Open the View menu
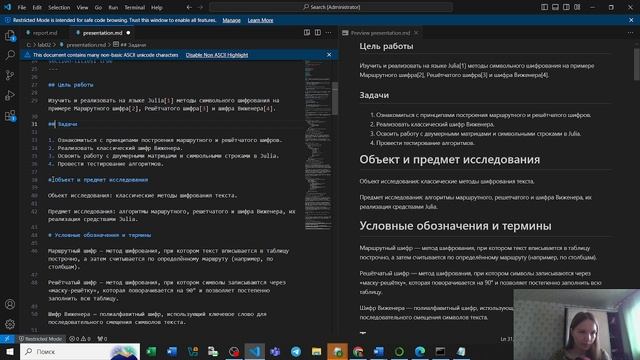The image size is (640, 360). (82, 7)
